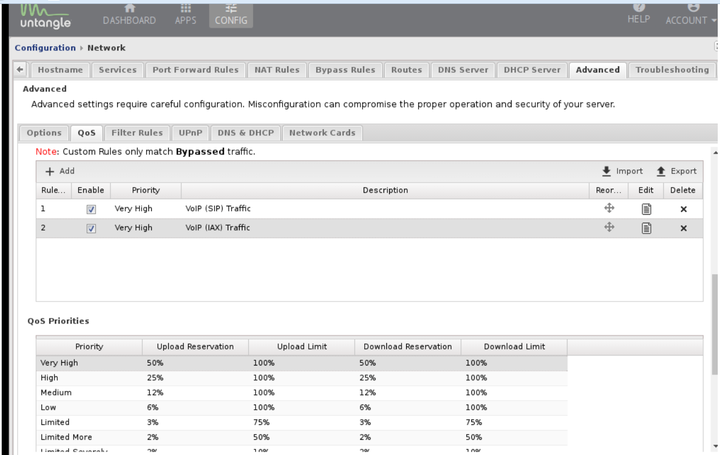The image size is (720, 455).
Task: Uncheck Enable for VoIP (IAX) rule
Action: (91, 228)
